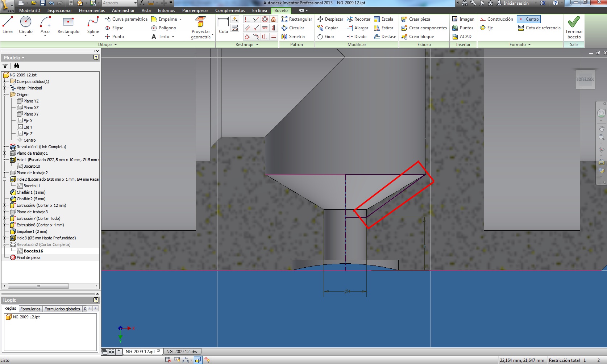Apply the parallel constraint icon
This screenshot has height=364, width=607.
point(248,28)
